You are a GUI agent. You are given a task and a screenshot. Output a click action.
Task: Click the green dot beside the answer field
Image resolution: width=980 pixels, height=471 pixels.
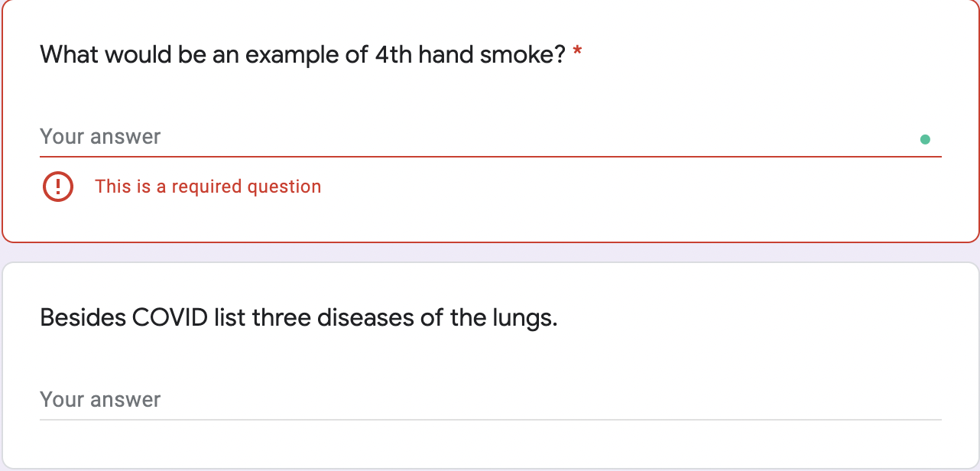coord(925,139)
